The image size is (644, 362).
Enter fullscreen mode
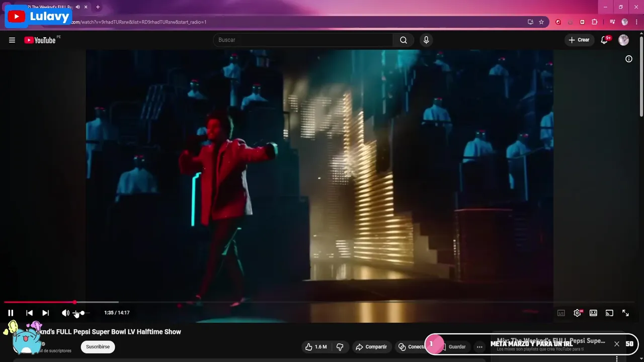[625, 313]
